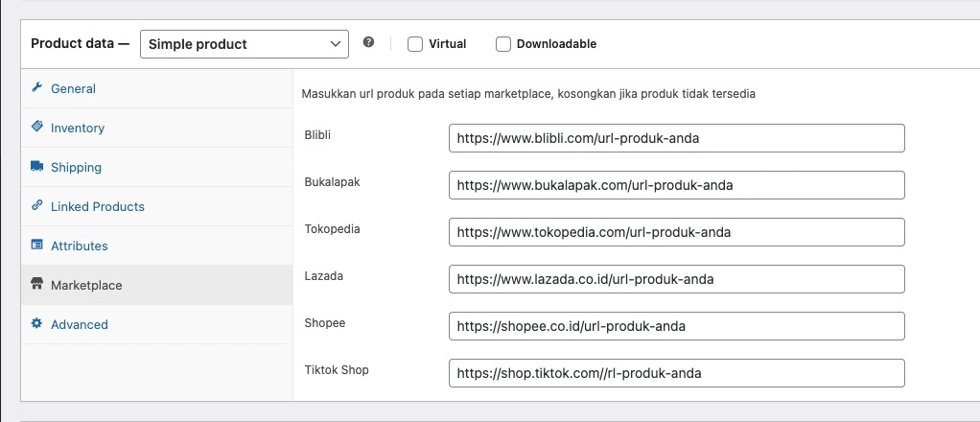The height and width of the screenshot is (422, 980).
Task: Click the Bukalapak field label
Action: tap(333, 182)
